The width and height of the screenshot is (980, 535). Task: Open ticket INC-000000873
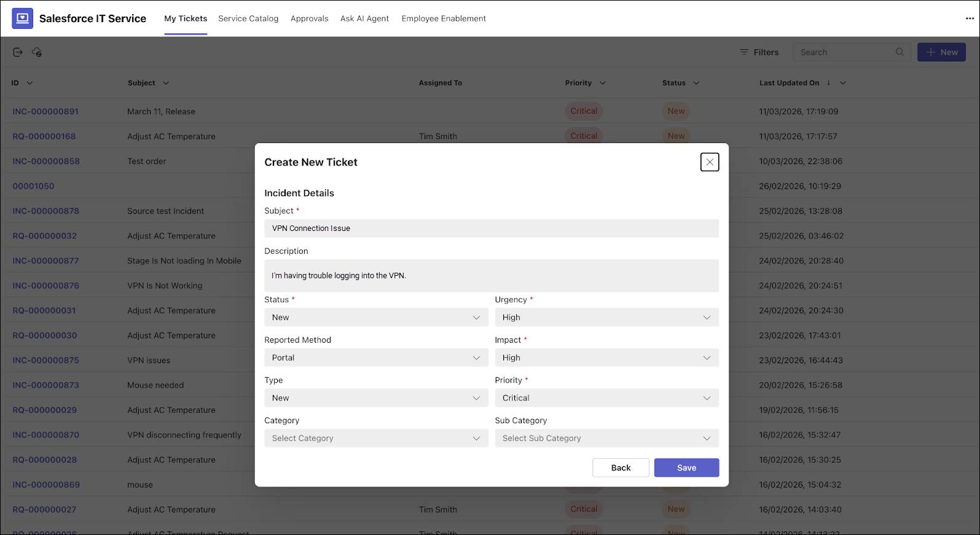click(45, 385)
